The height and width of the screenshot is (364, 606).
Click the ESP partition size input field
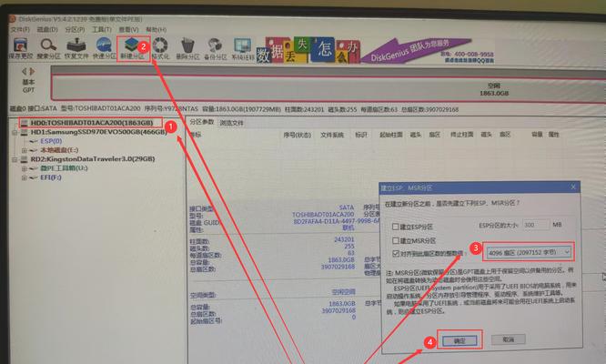535,225
